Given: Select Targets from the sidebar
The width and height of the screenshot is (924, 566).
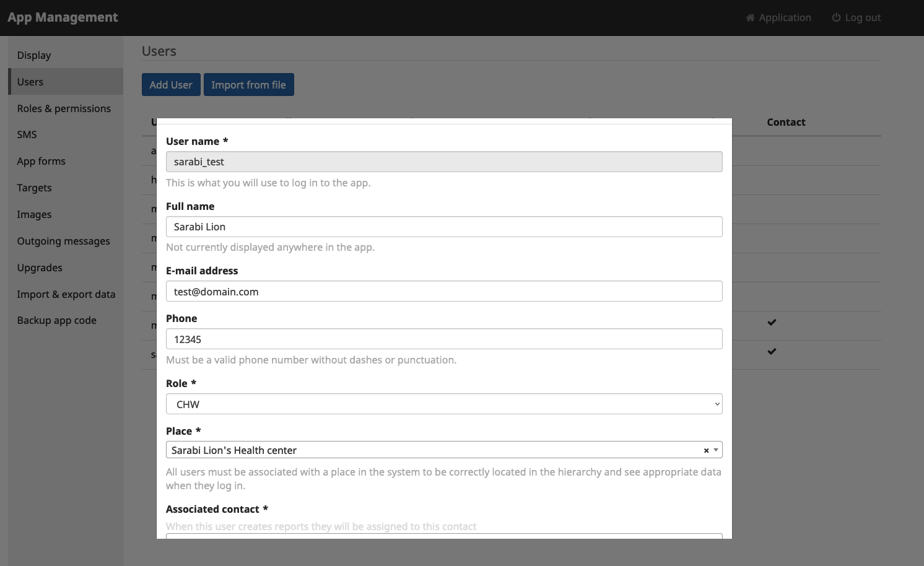Looking at the screenshot, I should (x=34, y=188).
